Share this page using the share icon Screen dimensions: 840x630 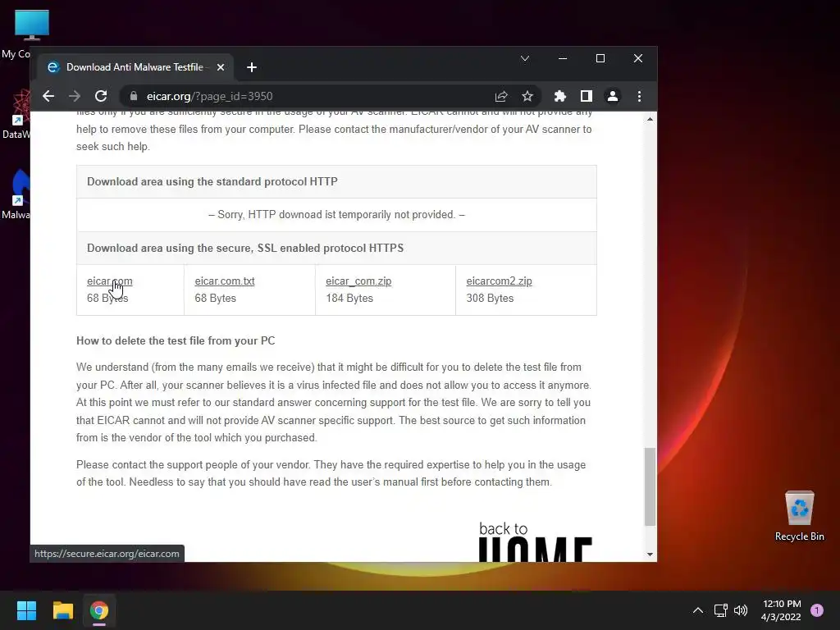click(501, 97)
